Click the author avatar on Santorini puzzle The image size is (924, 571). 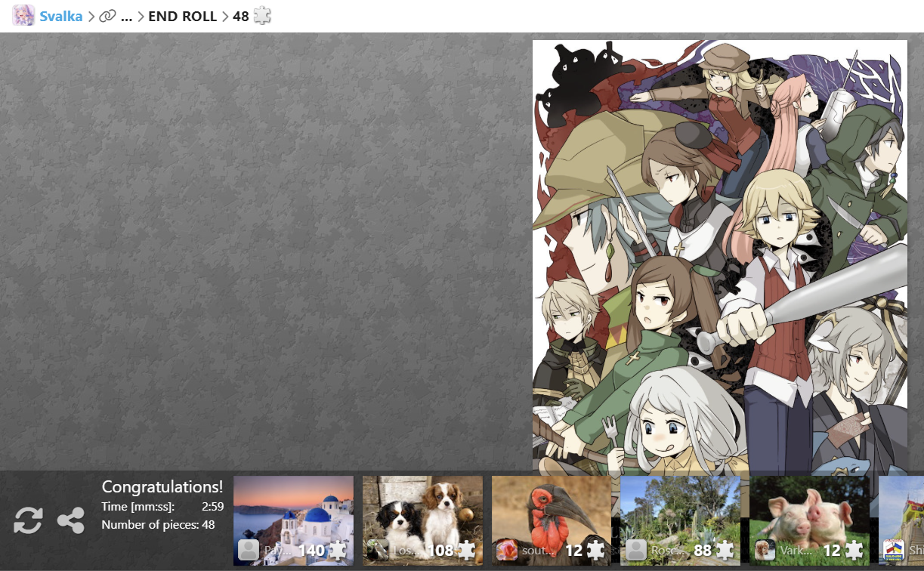click(249, 550)
